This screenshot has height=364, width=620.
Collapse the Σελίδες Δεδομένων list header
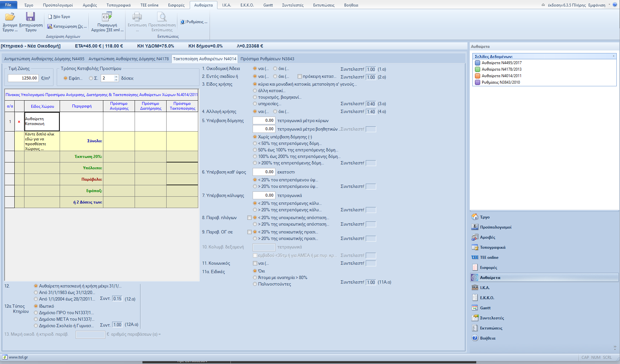[613, 56]
